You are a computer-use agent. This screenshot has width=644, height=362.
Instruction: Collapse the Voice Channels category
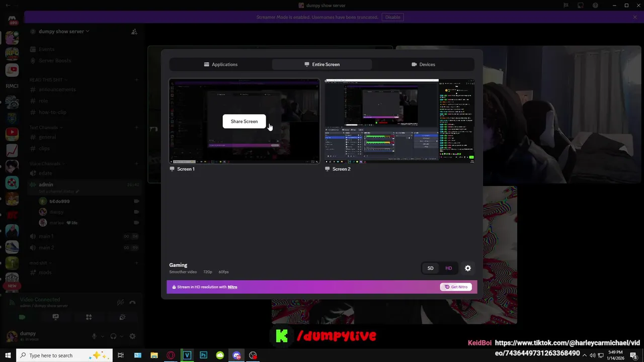[46, 164]
